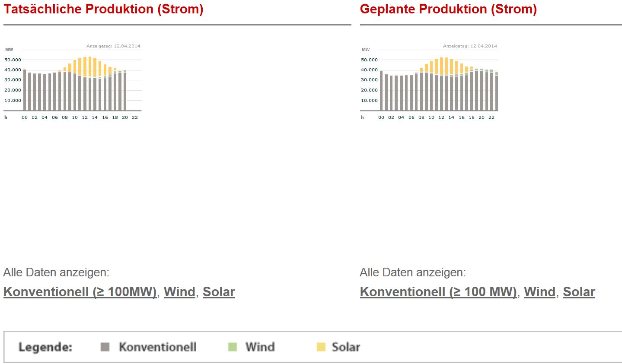Click hour 22 axis label in actual chart
The height and width of the screenshot is (364, 622).
pos(135,117)
